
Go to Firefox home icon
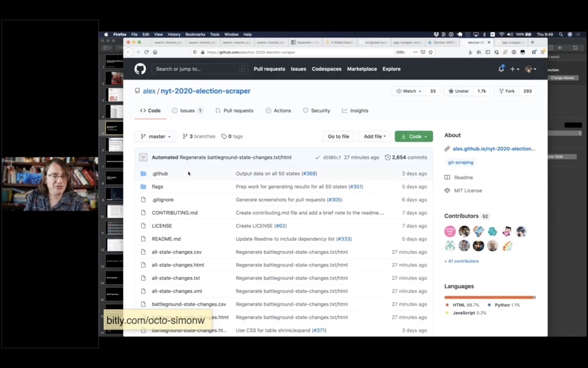click(155, 52)
